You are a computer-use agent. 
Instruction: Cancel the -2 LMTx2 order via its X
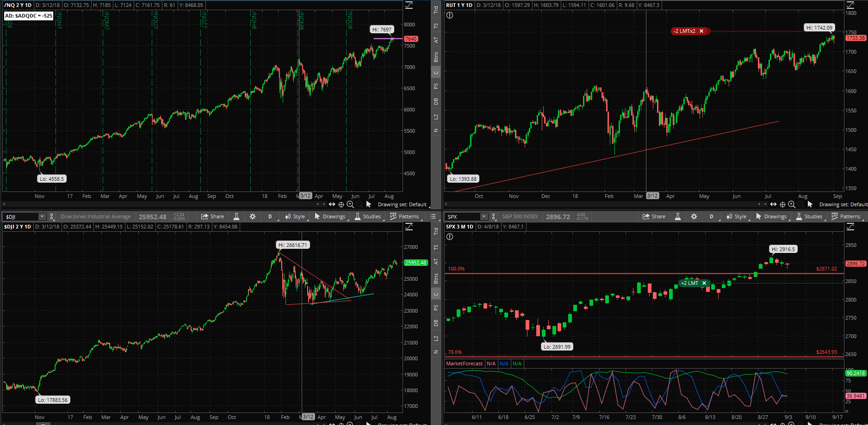(x=701, y=31)
